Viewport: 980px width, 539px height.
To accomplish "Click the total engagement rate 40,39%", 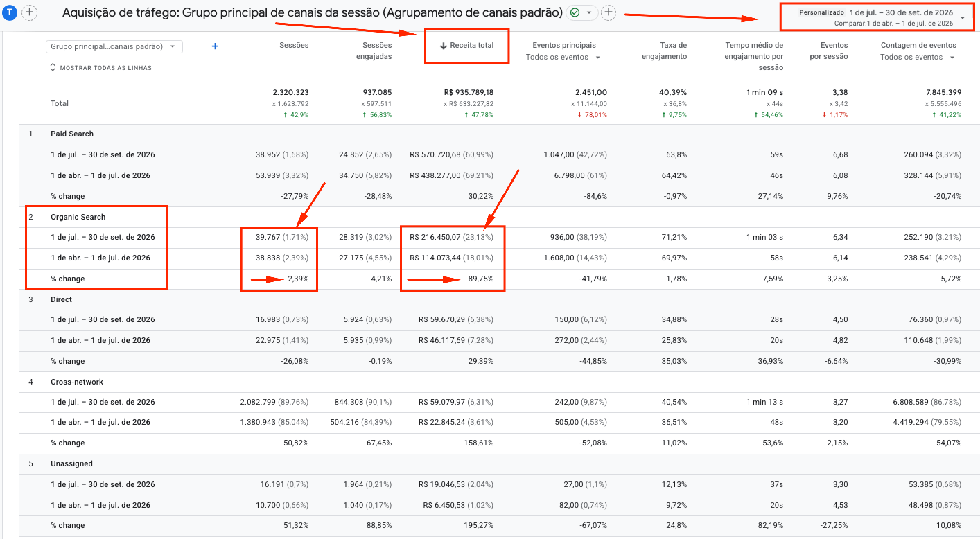I will (x=674, y=92).
